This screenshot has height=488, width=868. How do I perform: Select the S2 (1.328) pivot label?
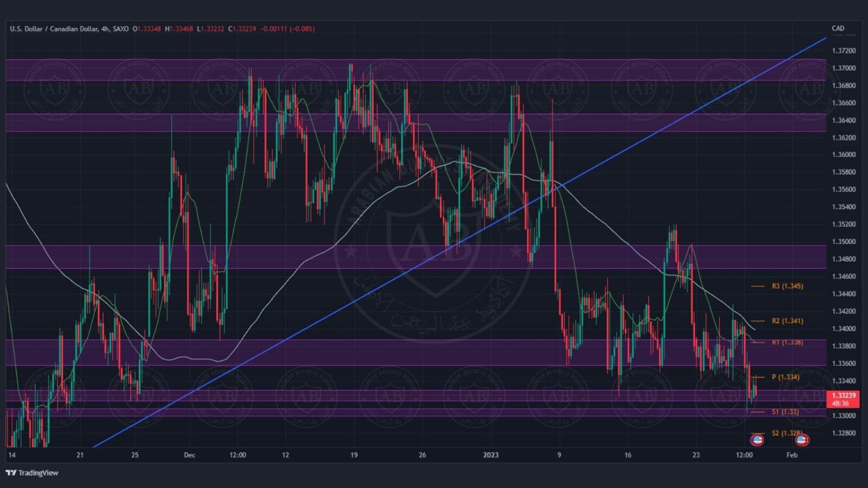click(x=786, y=433)
